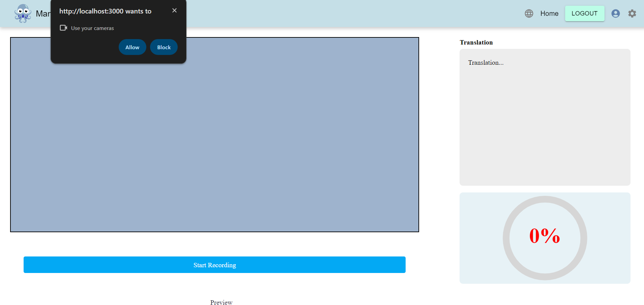Start recording the video
This screenshot has width=644, height=305.
pyautogui.click(x=214, y=265)
